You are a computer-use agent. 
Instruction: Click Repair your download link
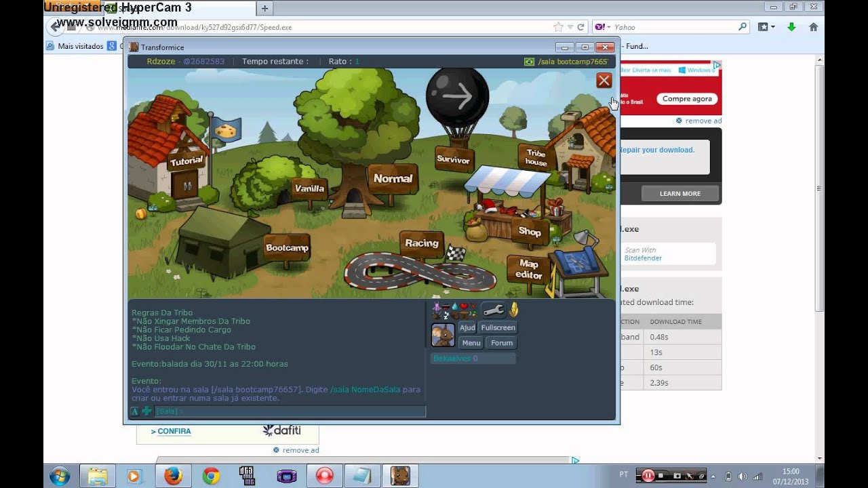click(656, 150)
